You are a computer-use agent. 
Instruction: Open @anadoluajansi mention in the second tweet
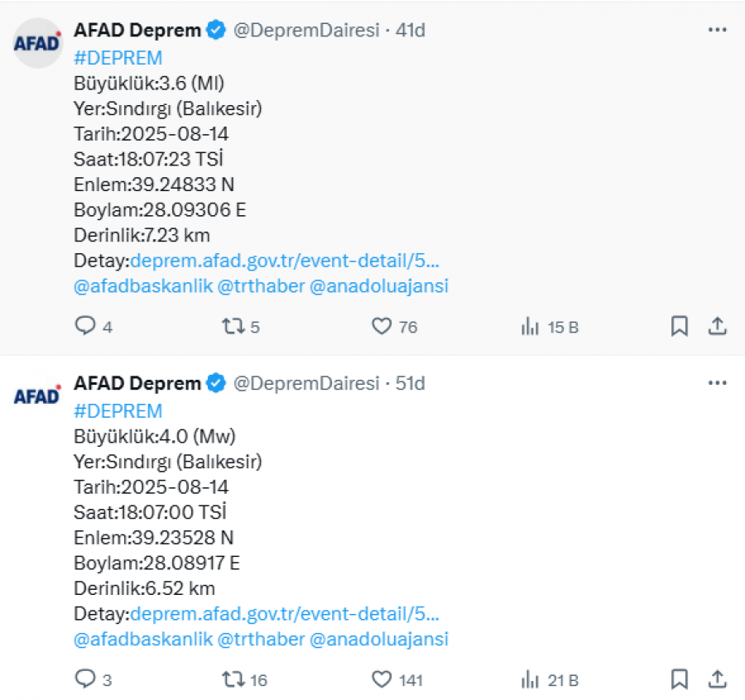[379, 640]
